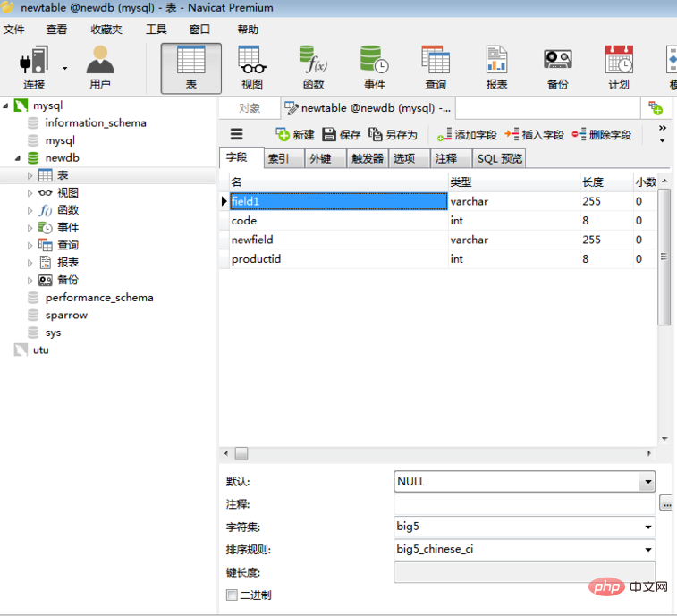Image resolution: width=677 pixels, height=616 pixels.
Task: Expand the 查询 queries tree node
Action: pyautogui.click(x=30, y=246)
